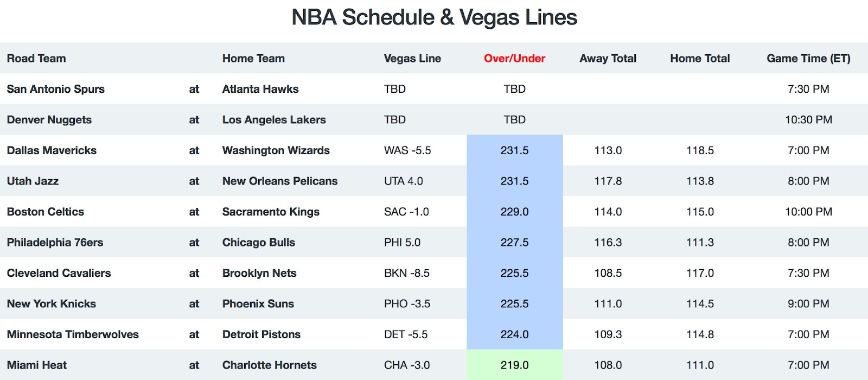Click the green 219.0 over/under cell
Viewport: 868px width, 380px height.
point(515,365)
